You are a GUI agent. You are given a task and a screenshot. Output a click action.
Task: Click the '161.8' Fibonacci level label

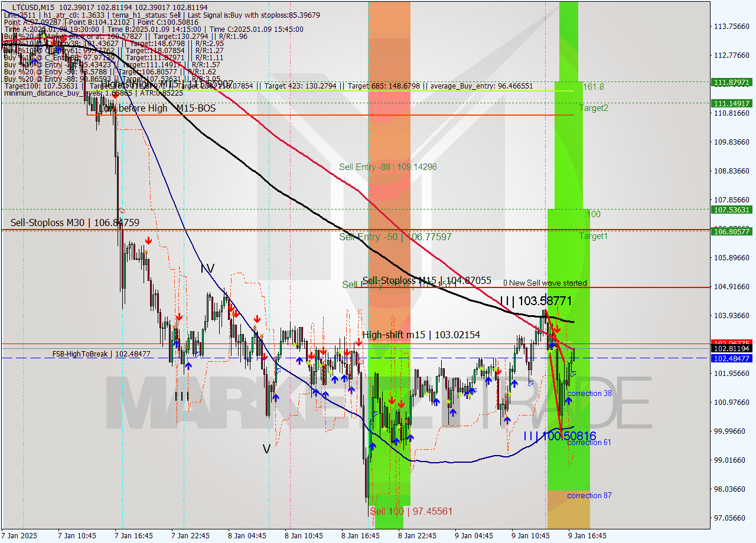(x=594, y=87)
